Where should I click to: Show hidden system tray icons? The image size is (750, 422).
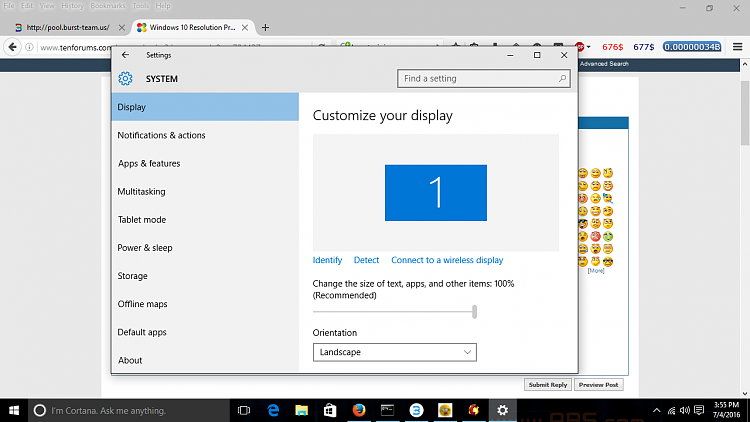pyautogui.click(x=657, y=411)
